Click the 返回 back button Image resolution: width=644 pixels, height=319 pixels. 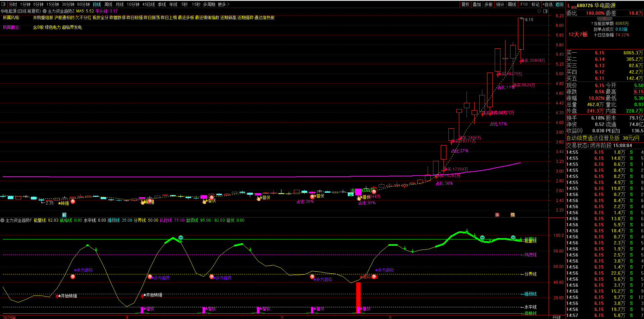[559, 4]
